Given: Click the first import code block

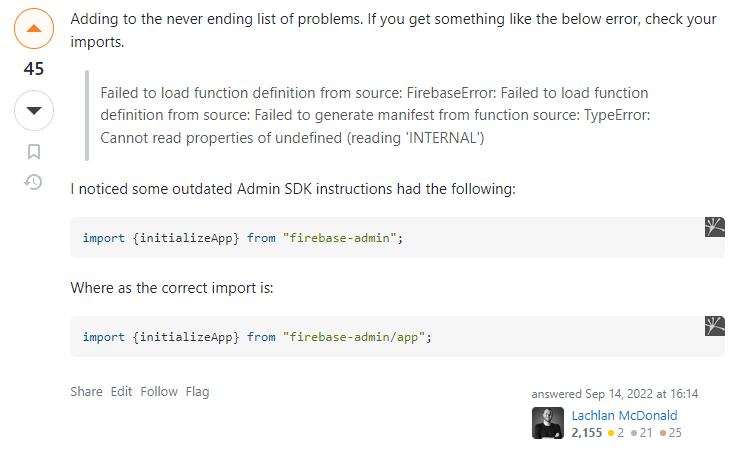Looking at the screenshot, I should pos(397,238).
